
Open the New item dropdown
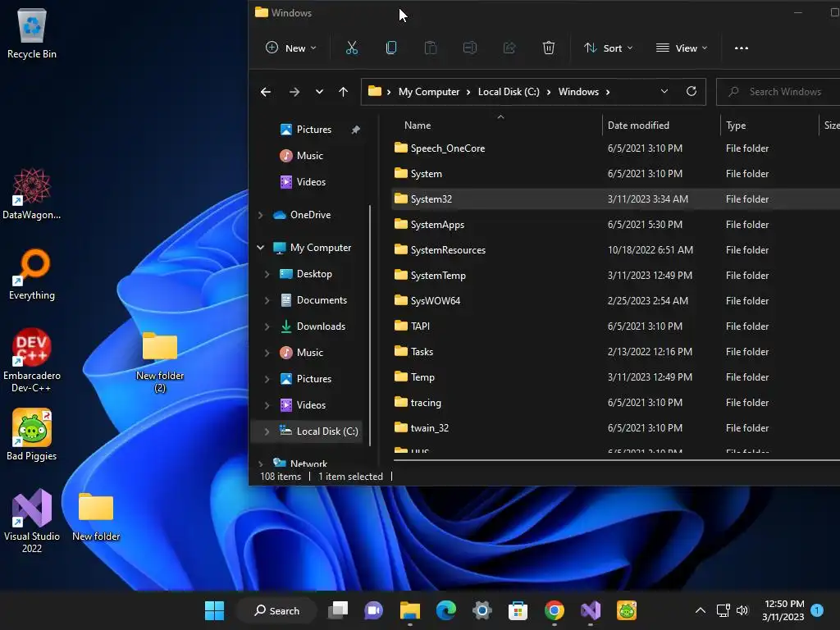291,48
